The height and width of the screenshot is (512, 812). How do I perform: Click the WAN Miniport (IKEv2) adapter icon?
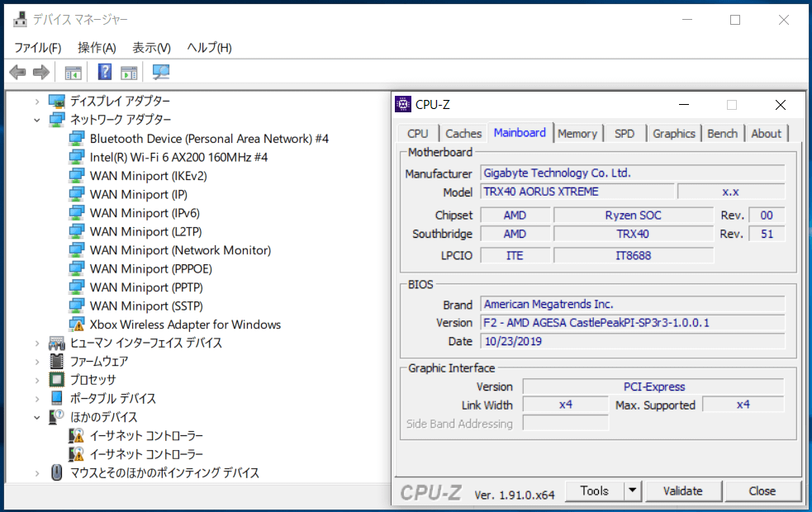(x=77, y=176)
